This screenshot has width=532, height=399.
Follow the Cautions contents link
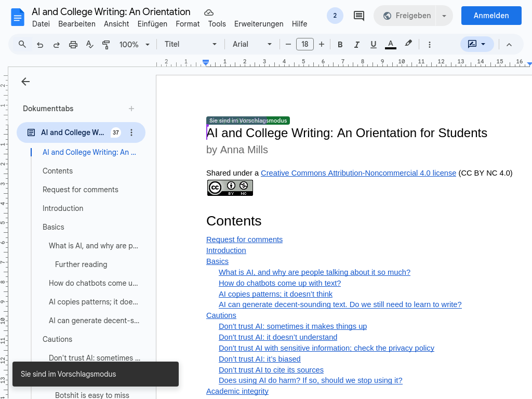click(x=221, y=315)
